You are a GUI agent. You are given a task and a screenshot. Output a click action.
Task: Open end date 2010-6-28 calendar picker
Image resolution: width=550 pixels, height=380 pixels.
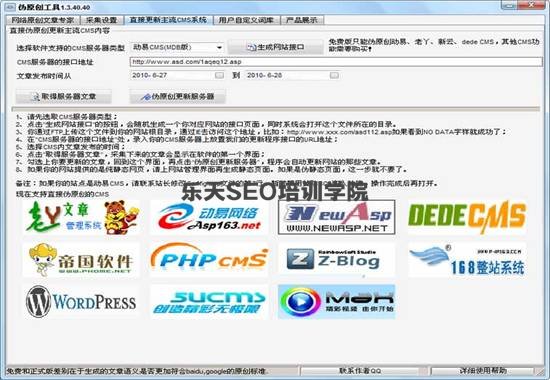(334, 75)
